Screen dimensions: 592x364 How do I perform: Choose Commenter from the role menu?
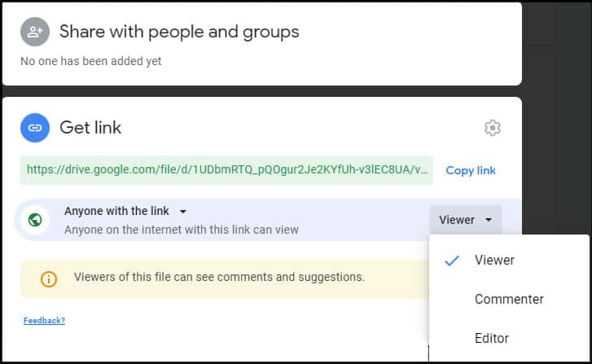509,299
